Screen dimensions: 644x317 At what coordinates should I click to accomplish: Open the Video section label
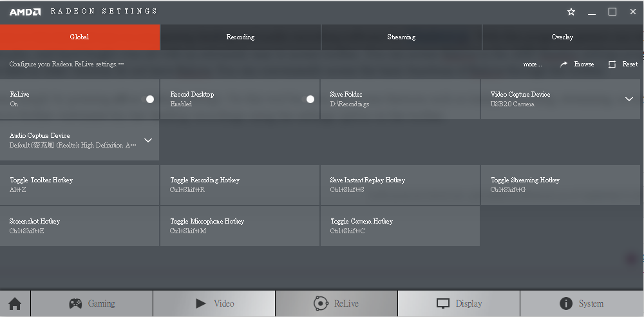point(224,304)
